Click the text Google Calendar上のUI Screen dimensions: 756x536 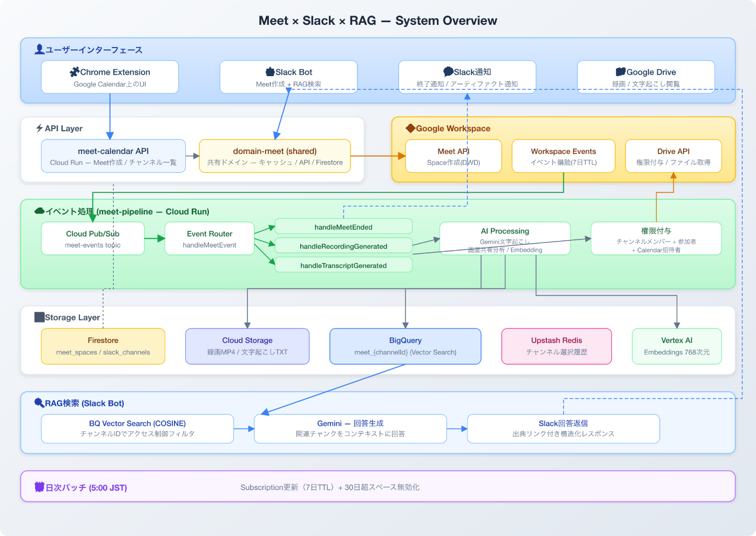coord(110,84)
